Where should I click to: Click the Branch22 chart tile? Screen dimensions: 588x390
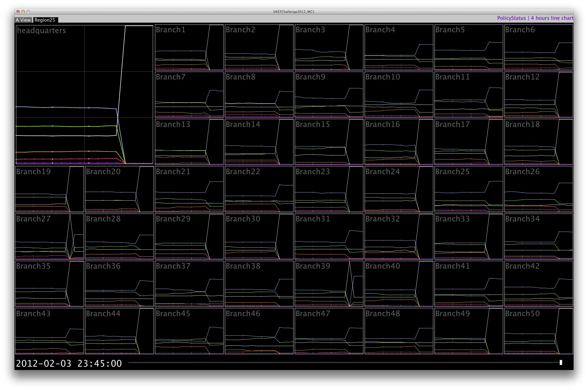[259, 189]
